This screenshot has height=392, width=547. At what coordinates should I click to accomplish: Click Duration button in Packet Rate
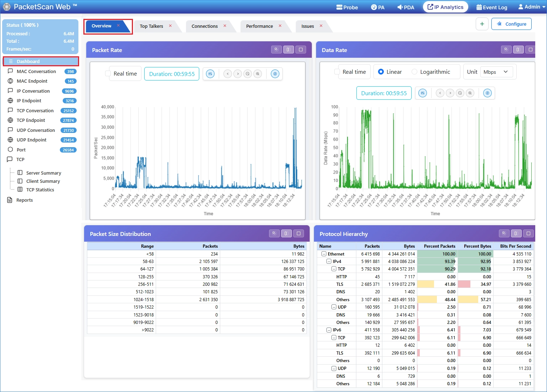tap(172, 74)
